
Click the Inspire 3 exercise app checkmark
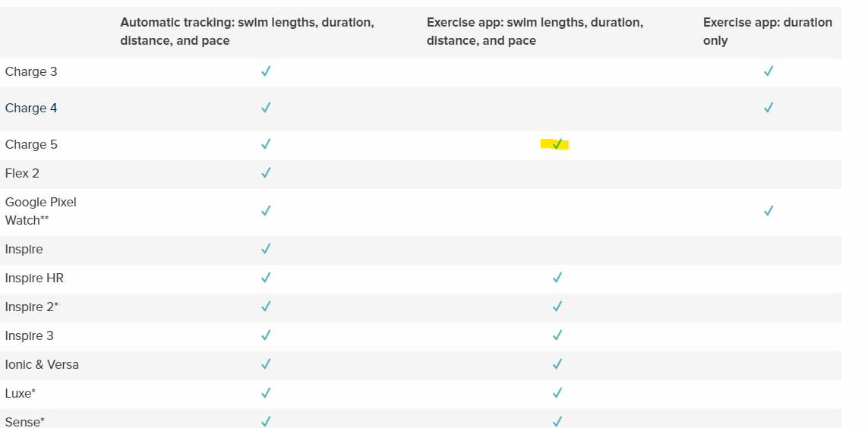pos(557,335)
